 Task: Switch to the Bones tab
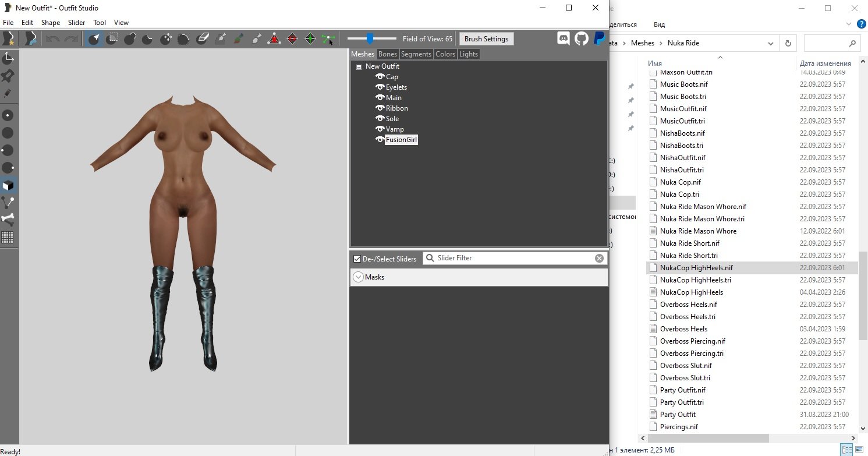[x=387, y=54]
